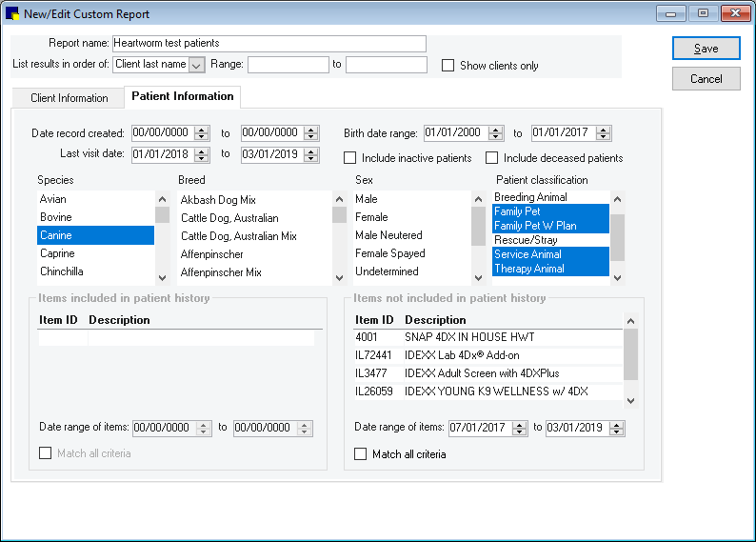
Task: Select Female Spayed option
Action: coord(411,253)
